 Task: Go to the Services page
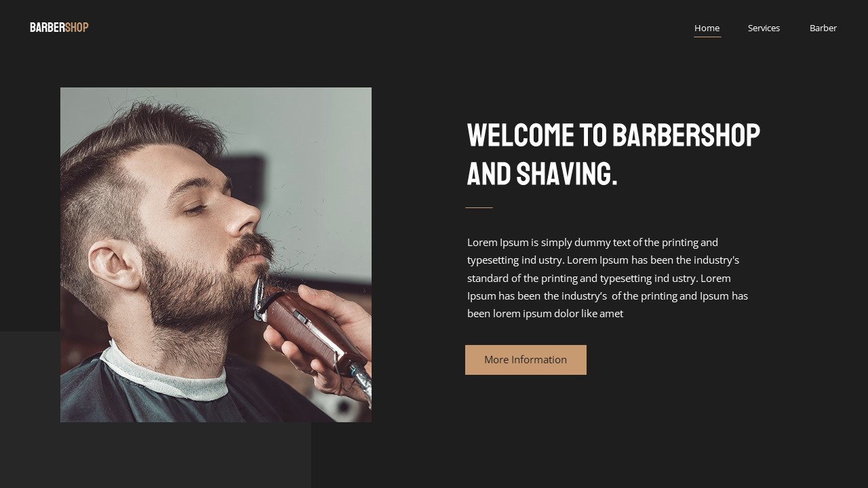coord(764,28)
